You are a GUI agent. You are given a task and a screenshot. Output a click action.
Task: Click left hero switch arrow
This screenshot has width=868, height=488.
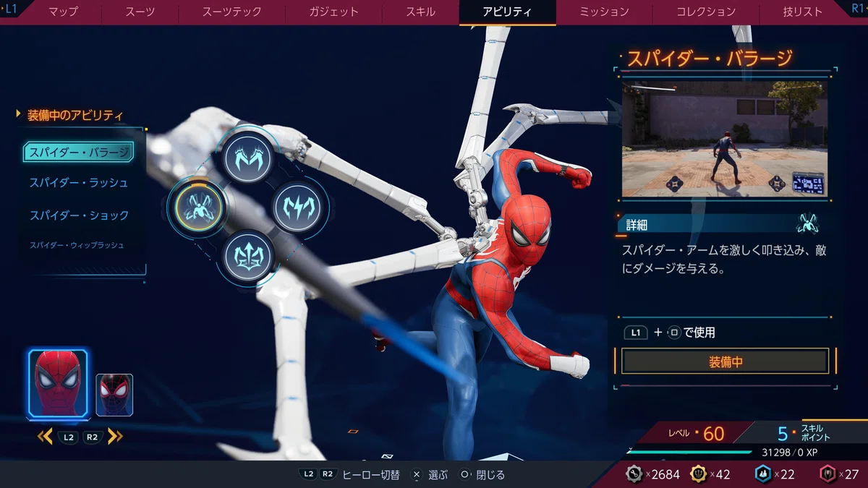coord(45,436)
